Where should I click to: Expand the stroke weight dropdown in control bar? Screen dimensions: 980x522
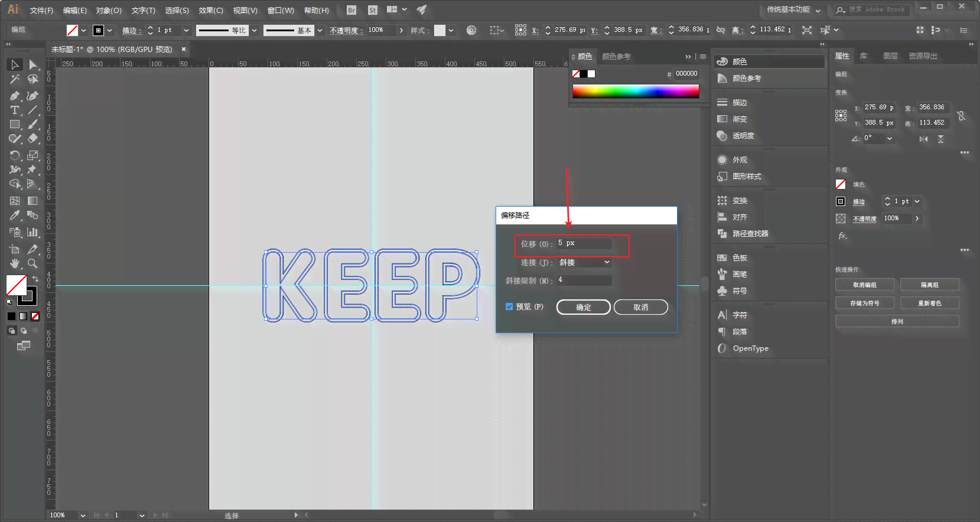tap(186, 30)
